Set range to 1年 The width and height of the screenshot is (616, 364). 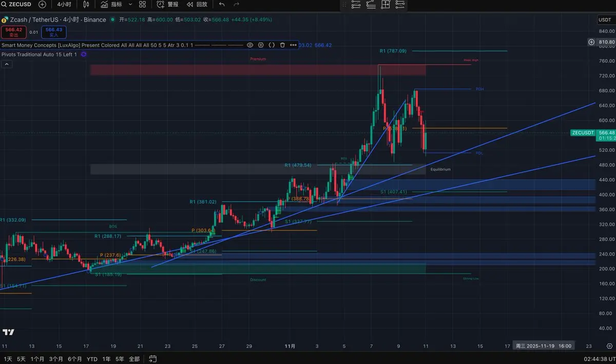point(106,359)
